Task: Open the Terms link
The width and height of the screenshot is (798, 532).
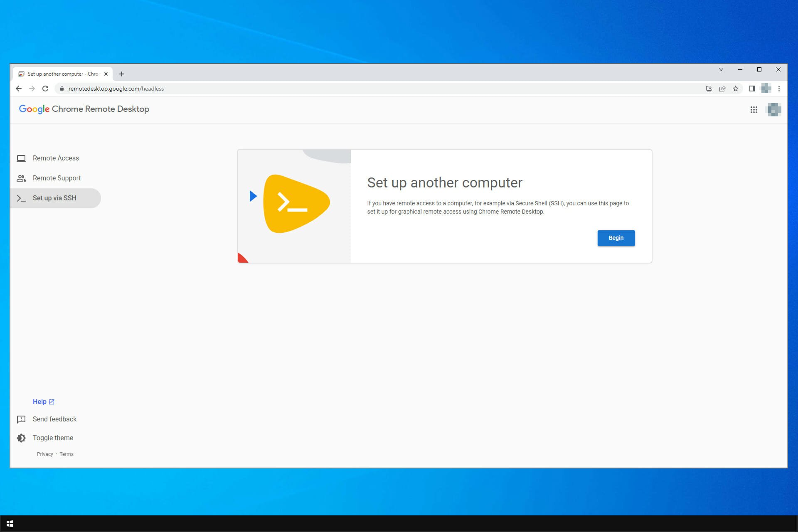Action: 66,454
